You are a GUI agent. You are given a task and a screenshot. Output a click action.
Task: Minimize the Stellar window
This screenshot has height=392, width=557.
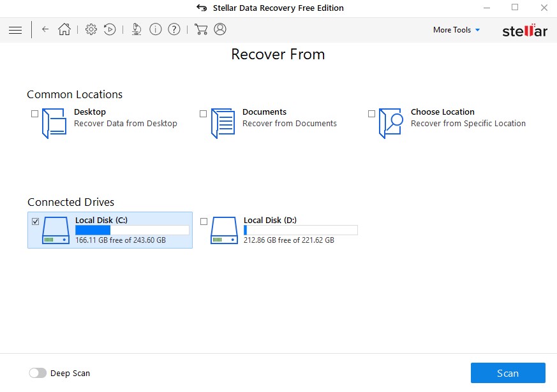click(487, 8)
